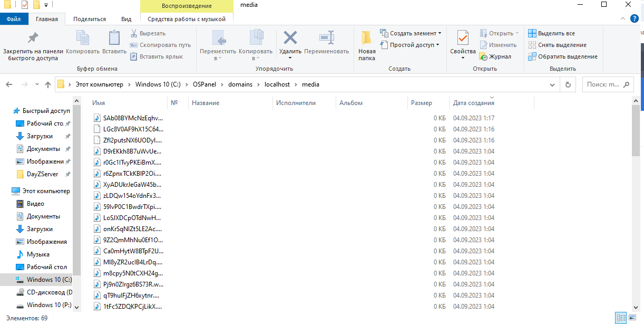Switch to details view in status bar
644x324 pixels.
click(621, 318)
